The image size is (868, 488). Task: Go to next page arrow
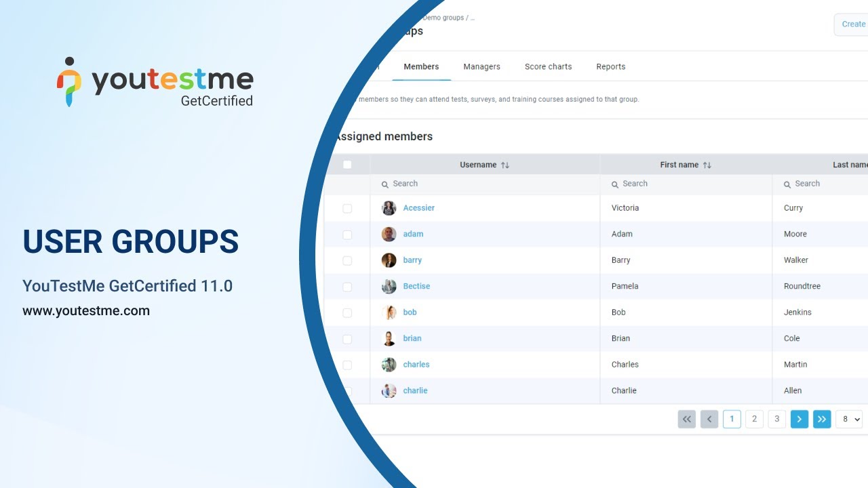click(800, 420)
